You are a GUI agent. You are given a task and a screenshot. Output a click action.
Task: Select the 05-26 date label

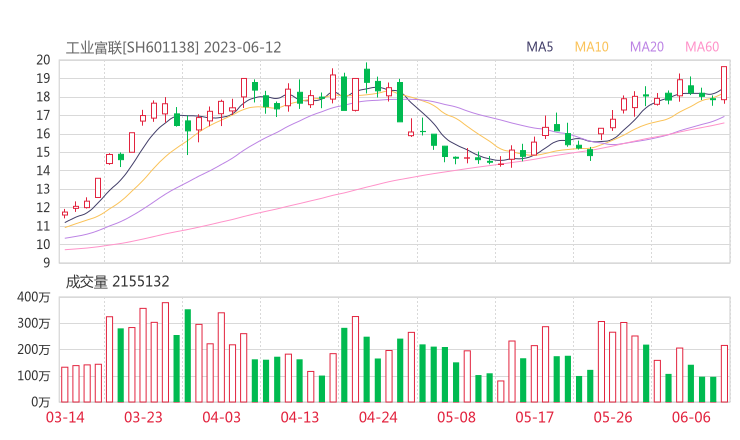tap(612, 418)
